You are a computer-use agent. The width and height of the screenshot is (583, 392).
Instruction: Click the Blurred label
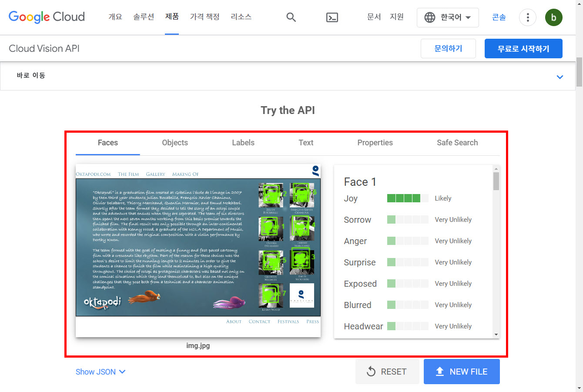point(357,305)
